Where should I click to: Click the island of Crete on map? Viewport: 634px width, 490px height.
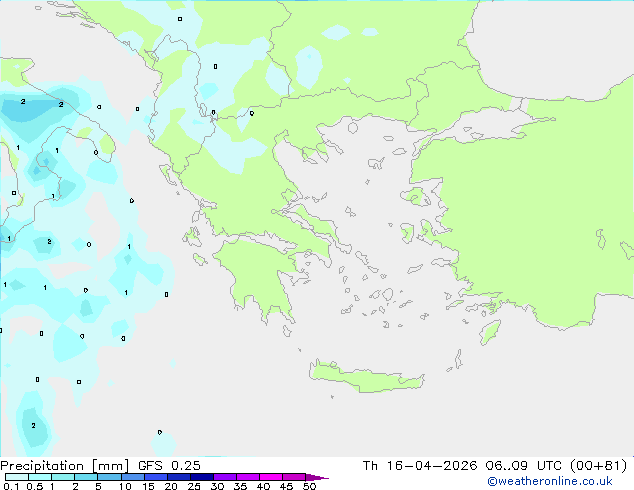coord(366,377)
